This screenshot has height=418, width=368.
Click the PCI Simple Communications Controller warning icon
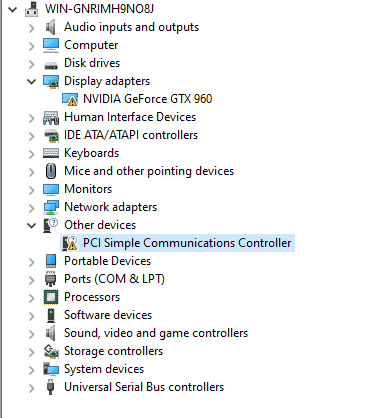point(70,243)
